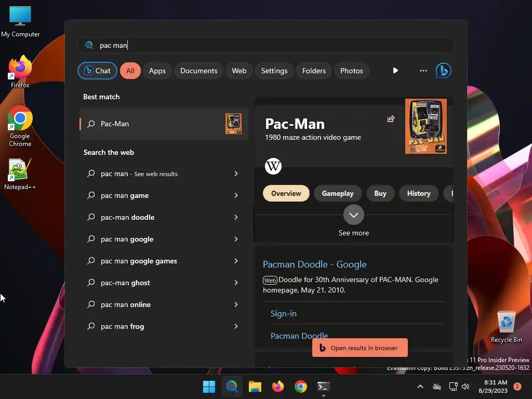Select the Google Chrome desktop shortcut
This screenshot has width=532, height=399.
point(20,127)
